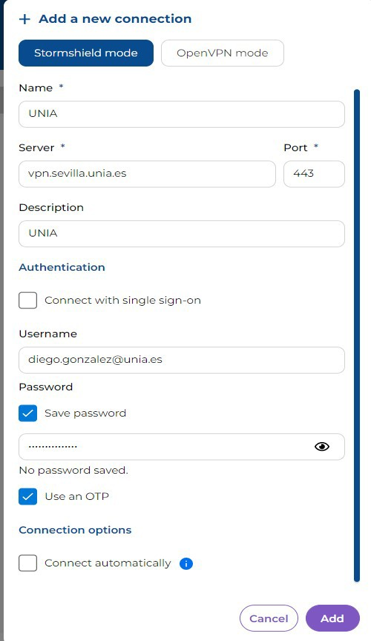Show password with the eye icon
The width and height of the screenshot is (371, 641).
pos(322,446)
